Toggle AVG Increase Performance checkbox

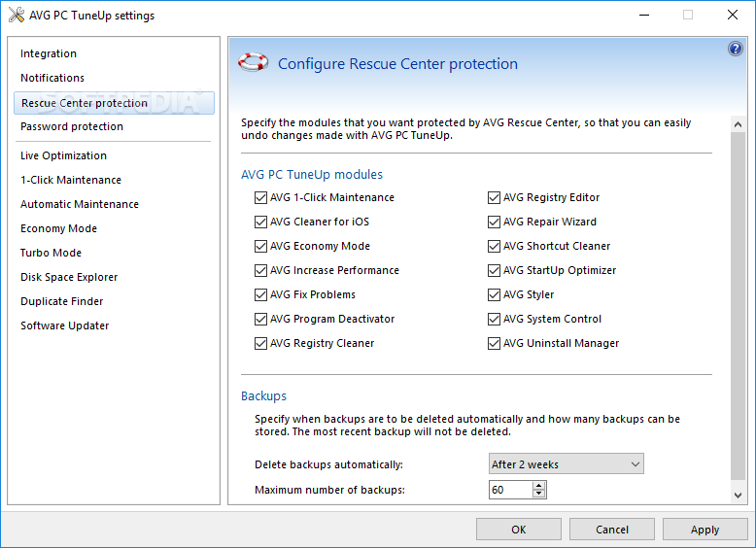[260, 270]
